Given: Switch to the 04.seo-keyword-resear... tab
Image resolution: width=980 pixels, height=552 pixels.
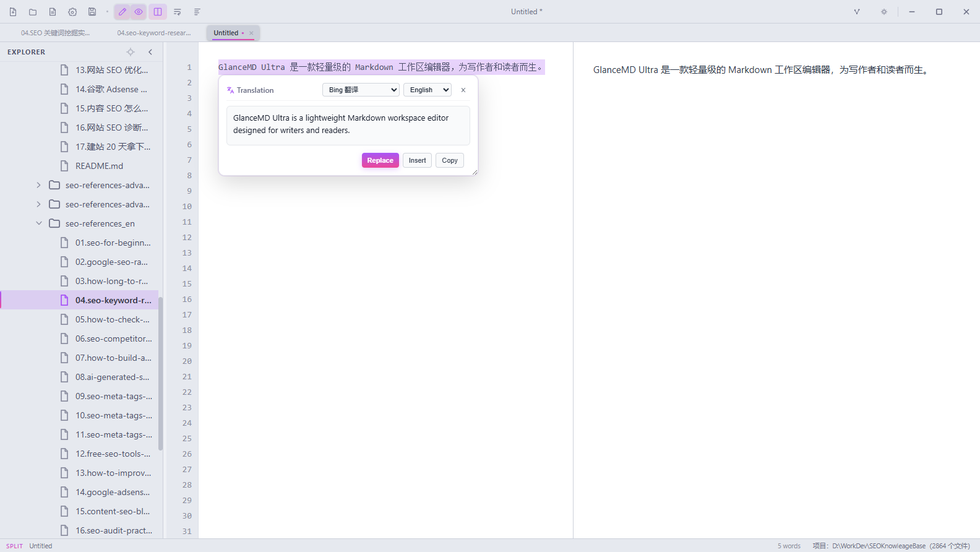Looking at the screenshot, I should 154,33.
